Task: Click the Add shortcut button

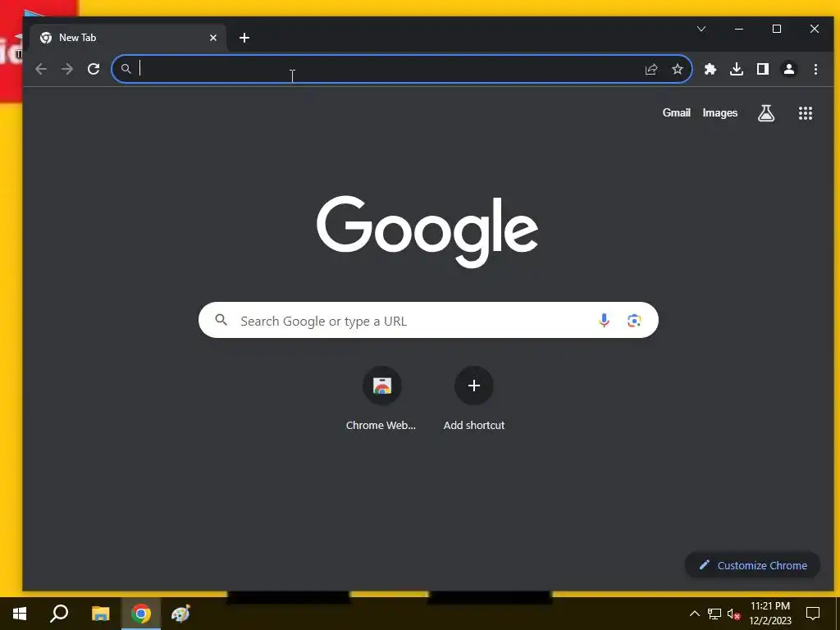Action: pyautogui.click(x=474, y=399)
